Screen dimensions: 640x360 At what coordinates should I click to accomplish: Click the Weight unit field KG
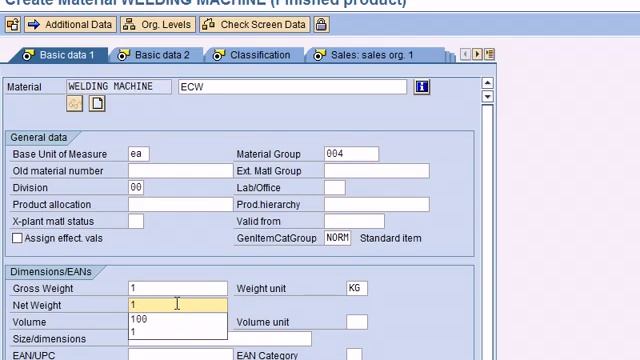357,288
